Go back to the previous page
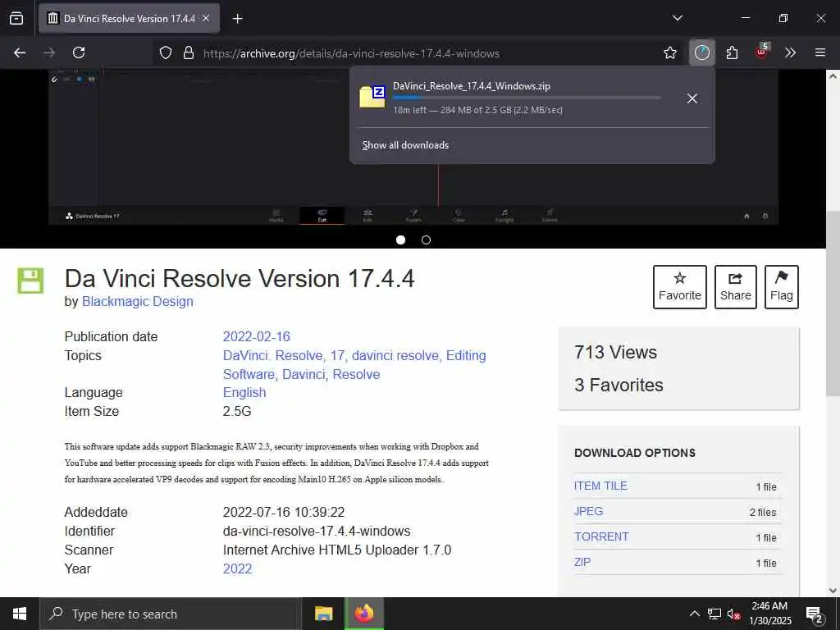This screenshot has width=840, height=630. pyautogui.click(x=20, y=52)
